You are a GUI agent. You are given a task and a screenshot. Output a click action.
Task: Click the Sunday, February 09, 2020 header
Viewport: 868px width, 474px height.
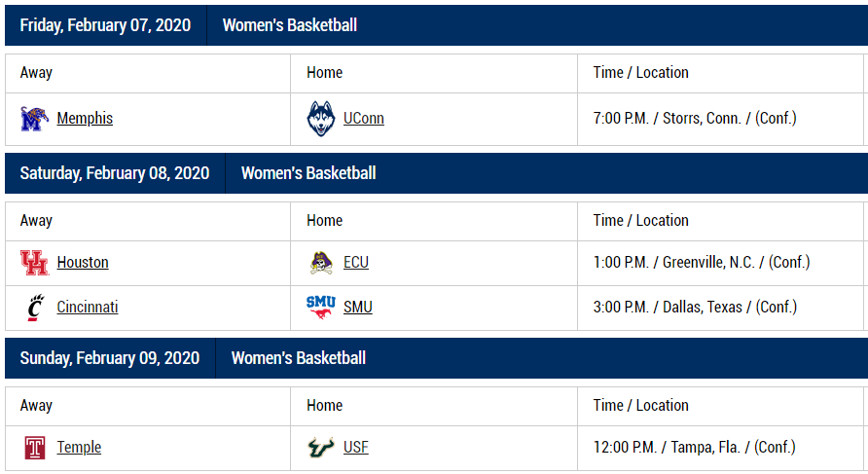pos(110,358)
